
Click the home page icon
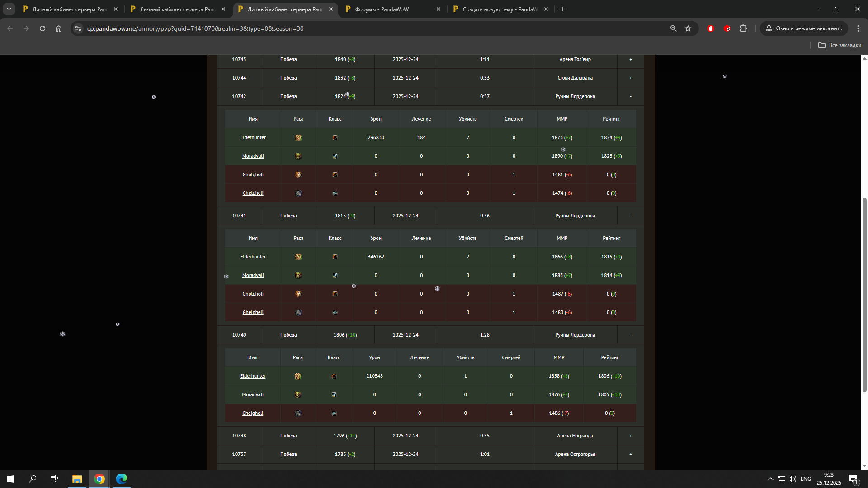click(x=59, y=28)
